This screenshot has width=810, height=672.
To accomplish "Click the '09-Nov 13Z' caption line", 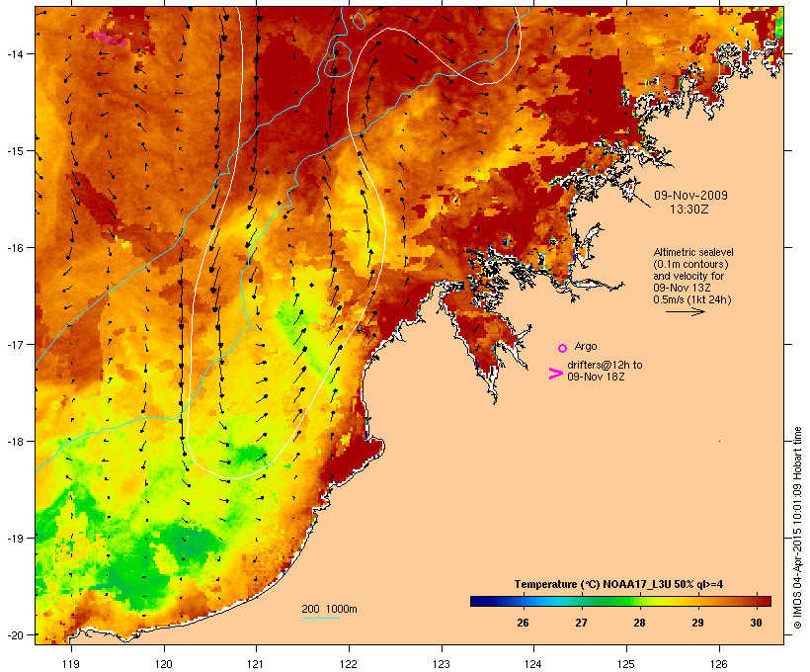I will [x=682, y=288].
